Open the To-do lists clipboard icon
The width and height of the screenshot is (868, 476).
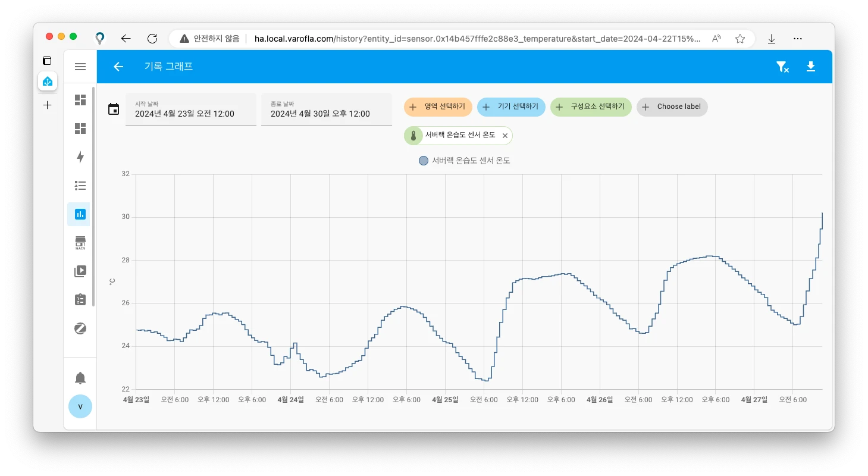tap(80, 300)
